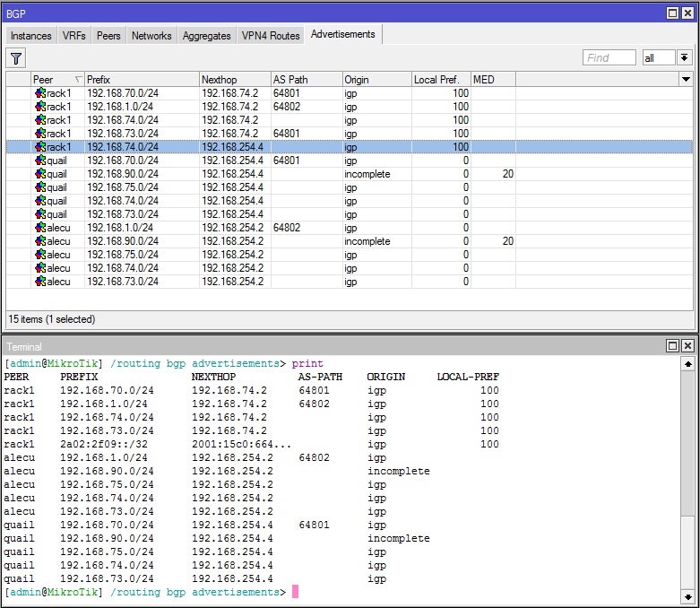Click the filter funnel icon

[16, 58]
